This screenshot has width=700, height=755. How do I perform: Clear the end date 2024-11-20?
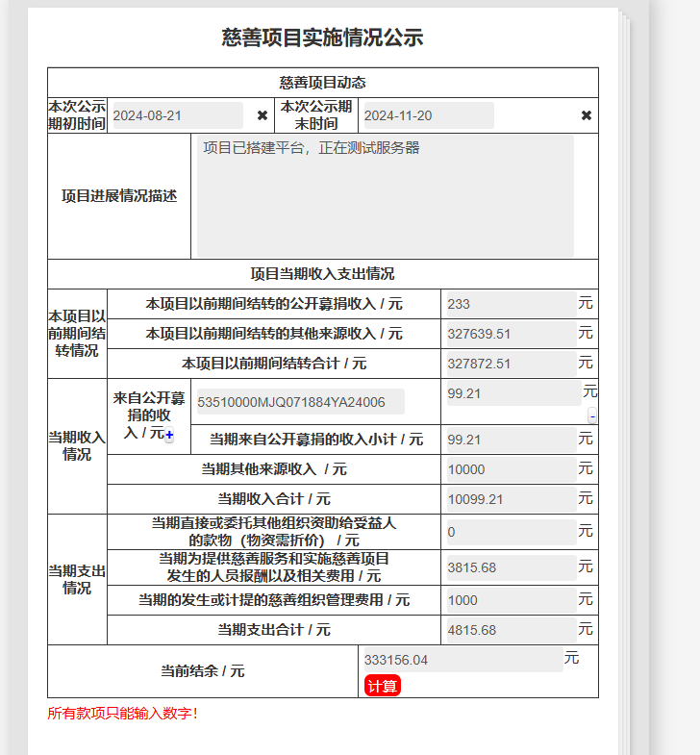click(x=587, y=115)
